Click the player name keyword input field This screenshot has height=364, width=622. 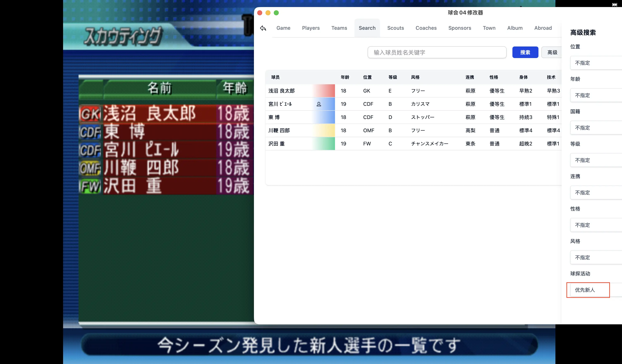tap(437, 52)
